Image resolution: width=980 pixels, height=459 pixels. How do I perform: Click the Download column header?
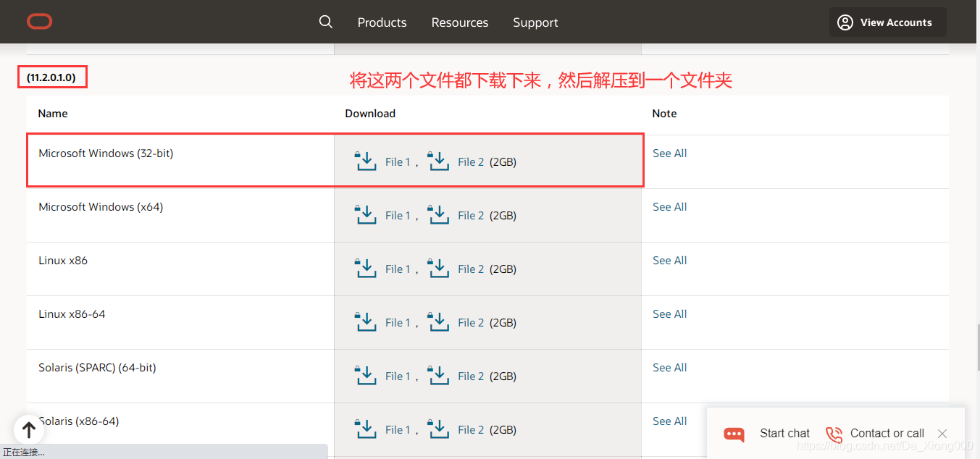point(370,114)
